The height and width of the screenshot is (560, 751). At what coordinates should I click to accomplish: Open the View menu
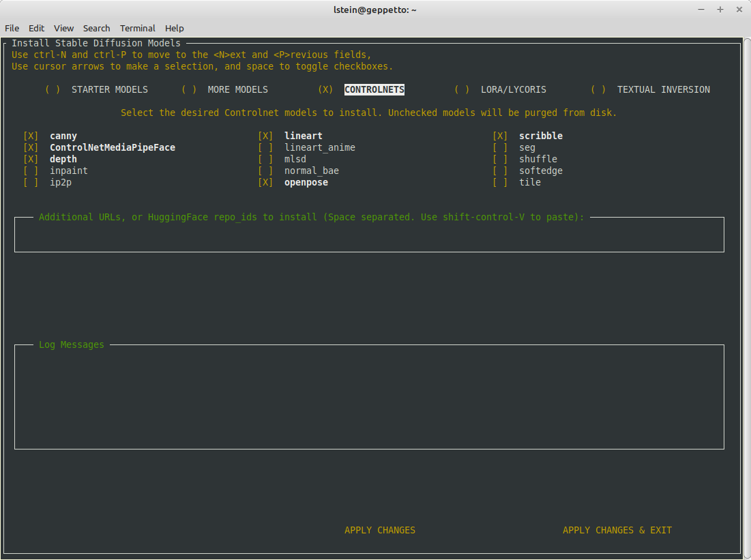[63, 28]
